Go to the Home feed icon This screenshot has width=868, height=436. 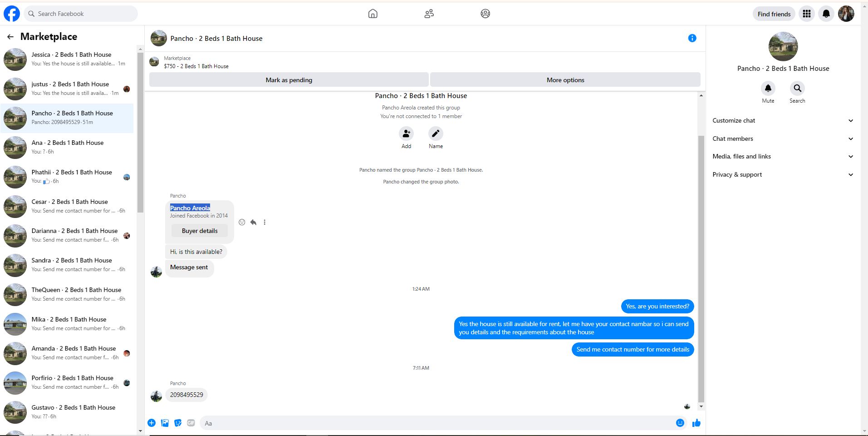click(x=373, y=14)
